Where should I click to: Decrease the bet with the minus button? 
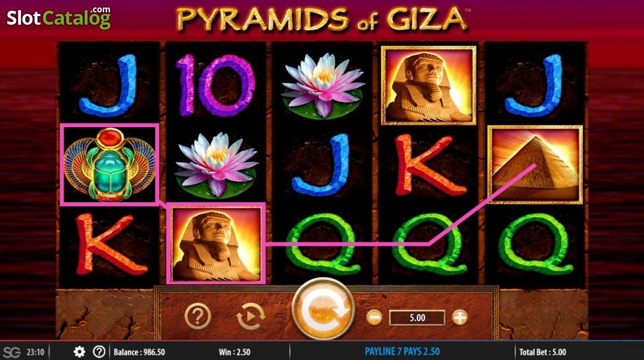tap(375, 318)
